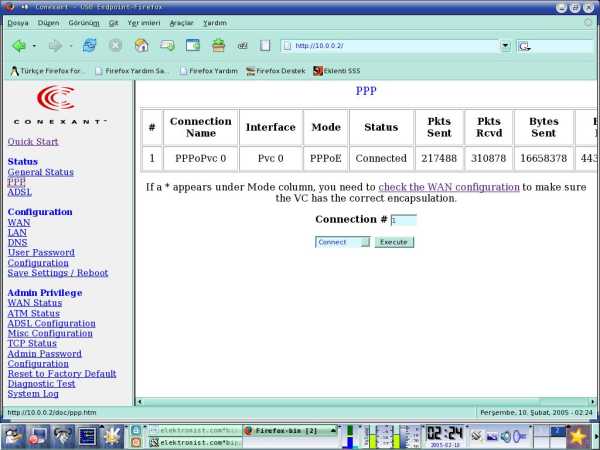The height and width of the screenshot is (450, 600).
Task: Click the Stop loading icon
Action: tap(116, 46)
